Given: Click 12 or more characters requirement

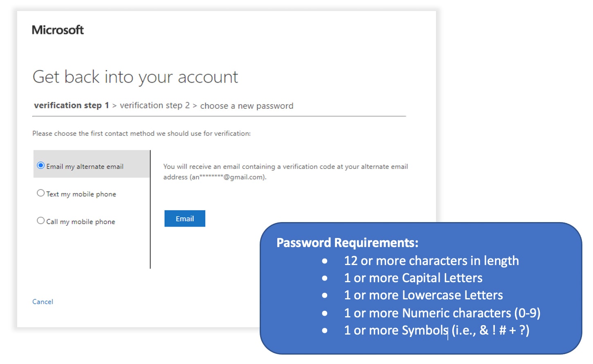Looking at the screenshot, I should (x=431, y=261).
